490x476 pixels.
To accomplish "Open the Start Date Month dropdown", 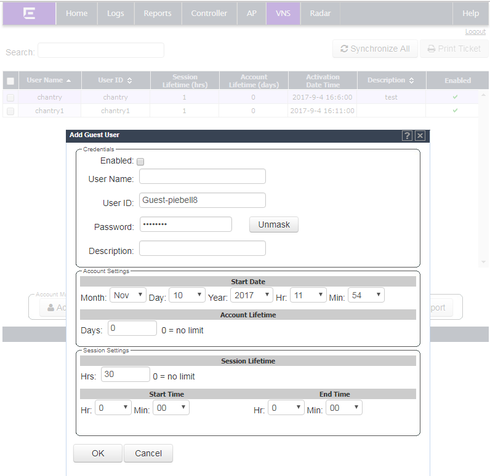I will point(128,295).
